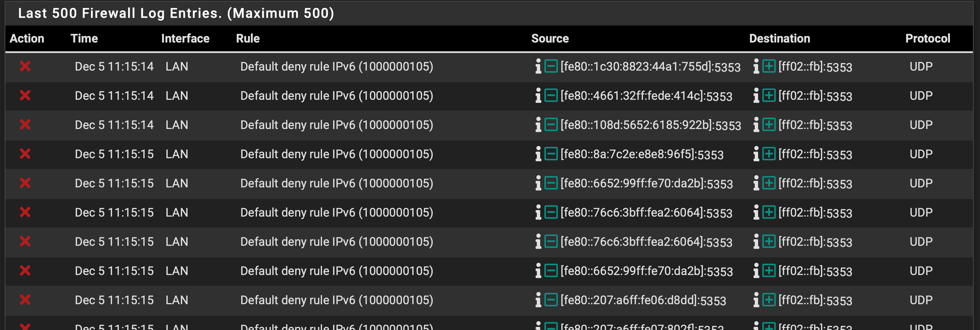This screenshot has height=330, width=980.
Task: Add block rule for source fe80::207:a6ff:fe06:d8dd
Action: 551,300
